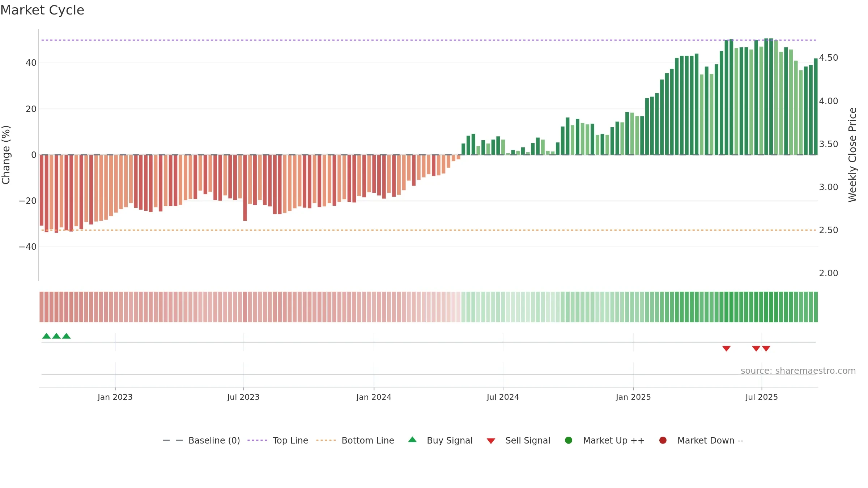Toggle the Sell Signal legend entry
The image size is (868, 488).
pos(518,440)
